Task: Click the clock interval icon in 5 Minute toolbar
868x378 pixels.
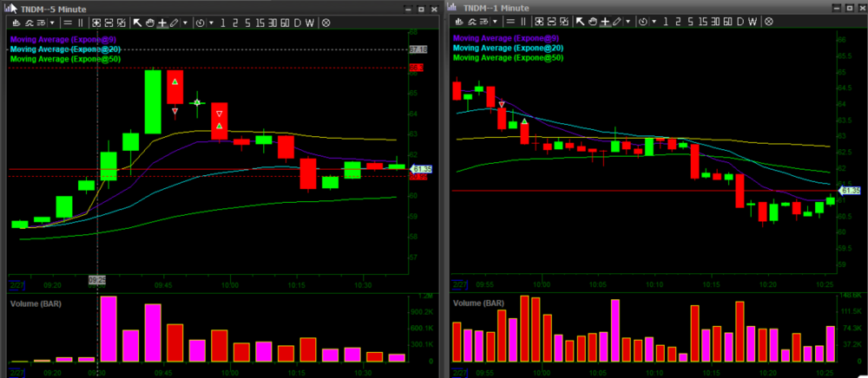Action: tap(200, 22)
